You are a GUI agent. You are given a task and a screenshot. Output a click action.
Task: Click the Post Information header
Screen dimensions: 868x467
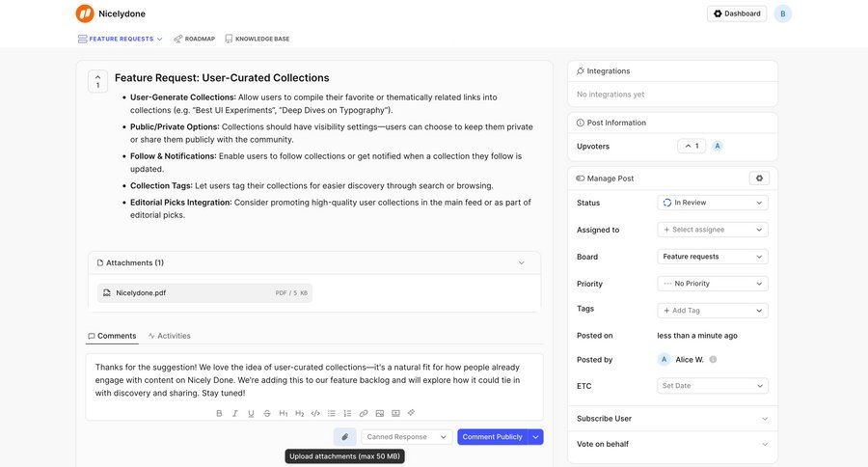click(672, 123)
